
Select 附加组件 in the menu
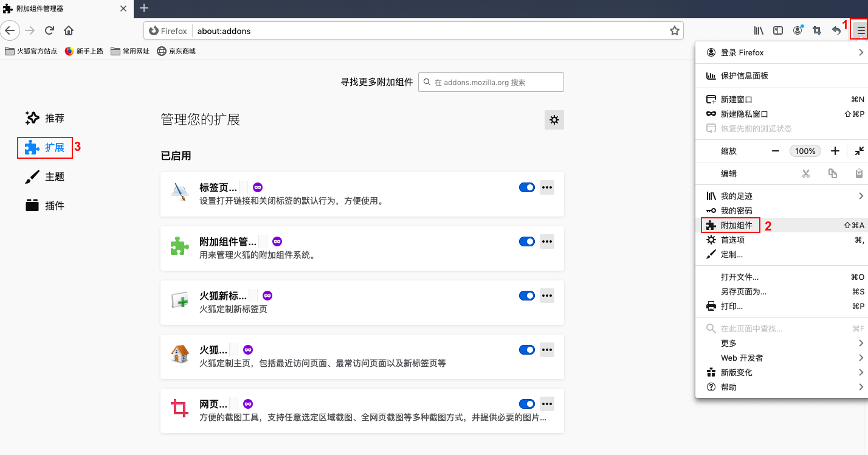783,225
